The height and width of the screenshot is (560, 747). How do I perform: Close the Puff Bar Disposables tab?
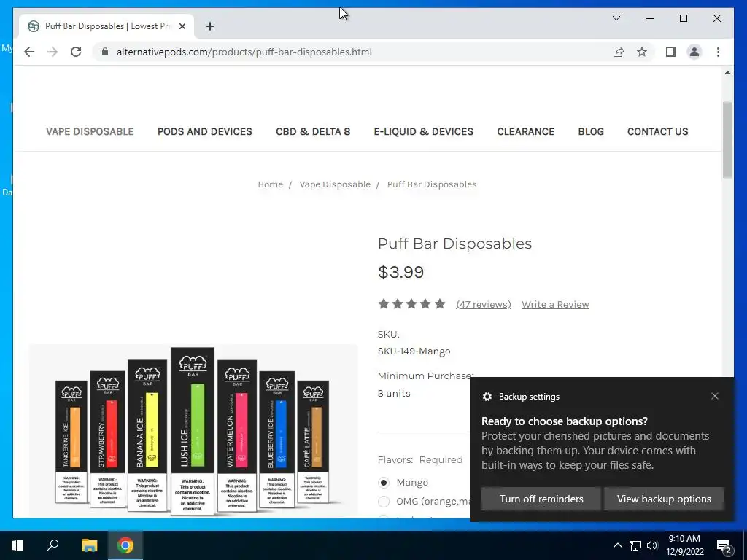182,26
